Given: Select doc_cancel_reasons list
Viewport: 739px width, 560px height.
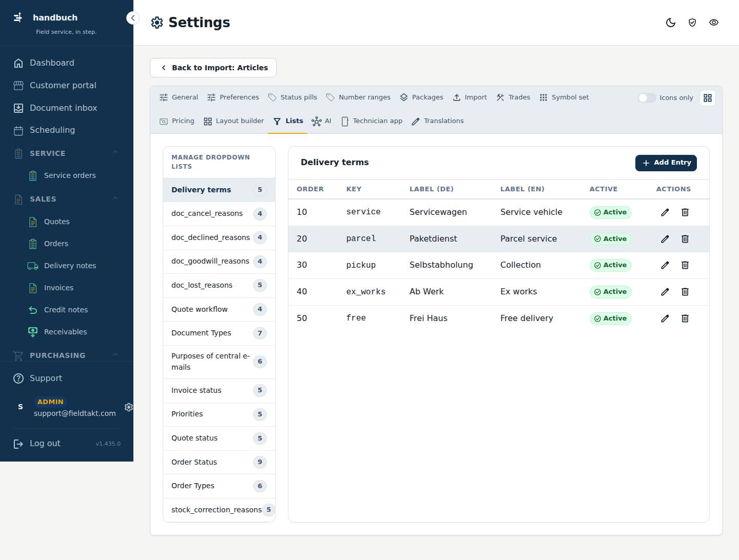Looking at the screenshot, I should tap(219, 214).
